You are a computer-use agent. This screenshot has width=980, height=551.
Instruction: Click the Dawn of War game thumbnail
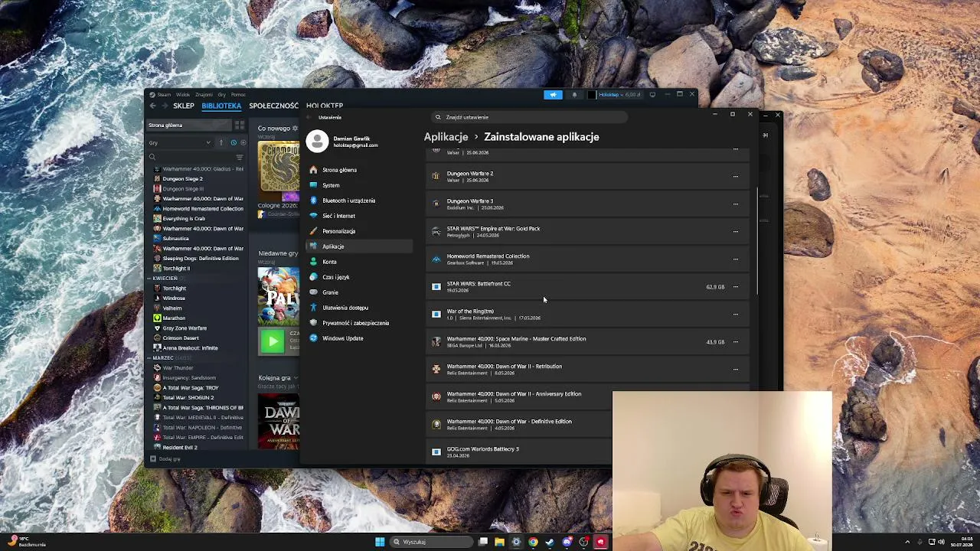[279, 420]
